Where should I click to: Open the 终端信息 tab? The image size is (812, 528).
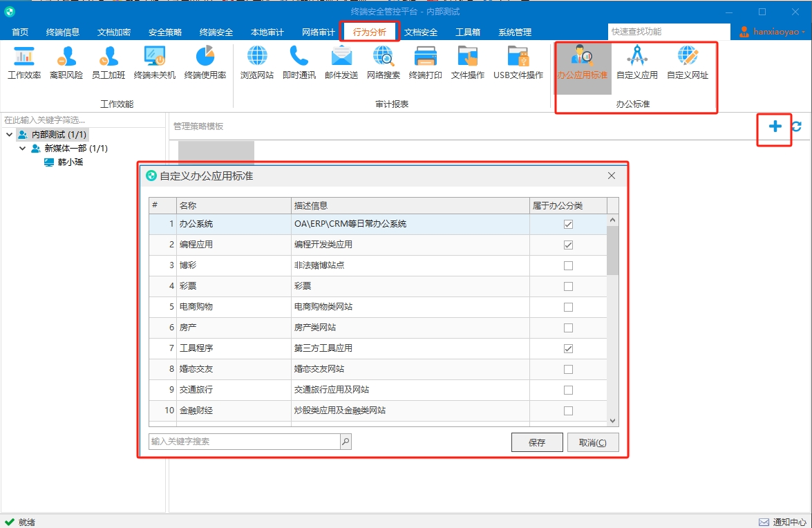63,32
